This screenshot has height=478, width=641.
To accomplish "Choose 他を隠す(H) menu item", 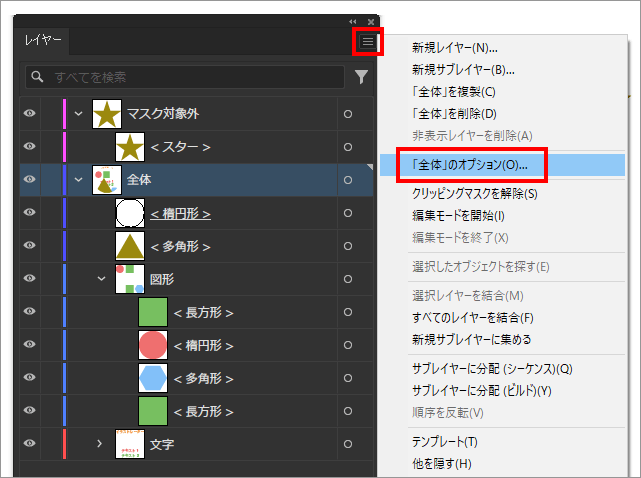I will 442,464.
